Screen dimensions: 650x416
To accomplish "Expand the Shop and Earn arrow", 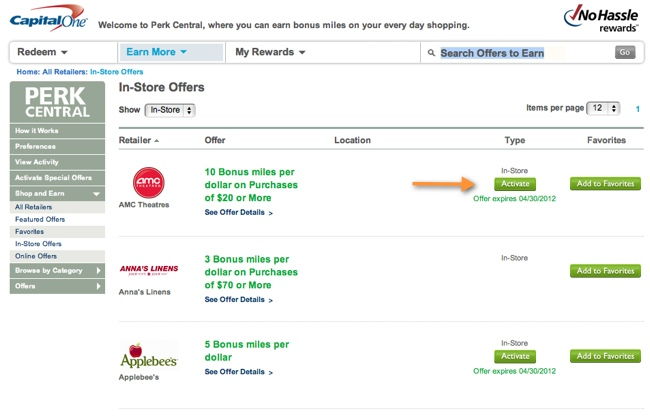I will [x=96, y=194].
